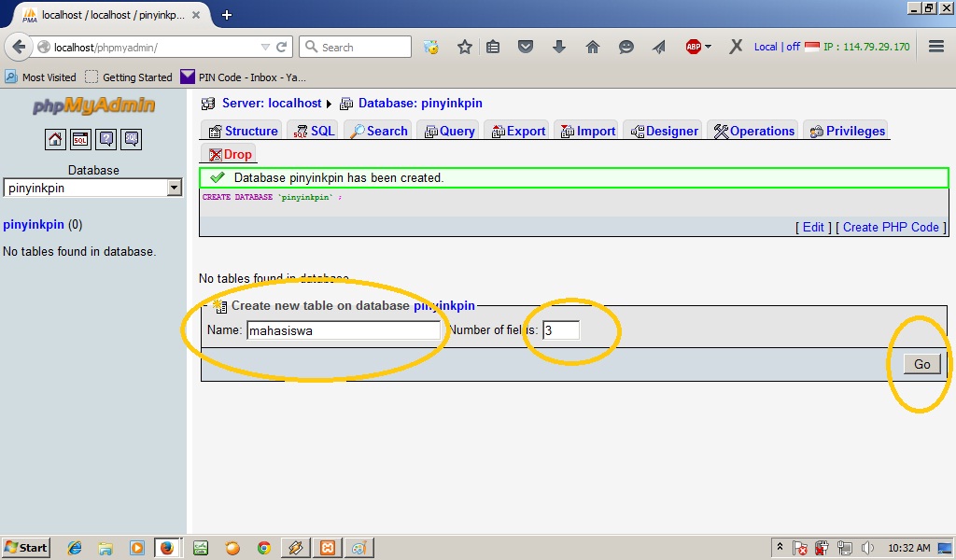This screenshot has width=956, height=560.
Task: Open phpMyAdmin documentation question mark icon
Action: click(105, 139)
